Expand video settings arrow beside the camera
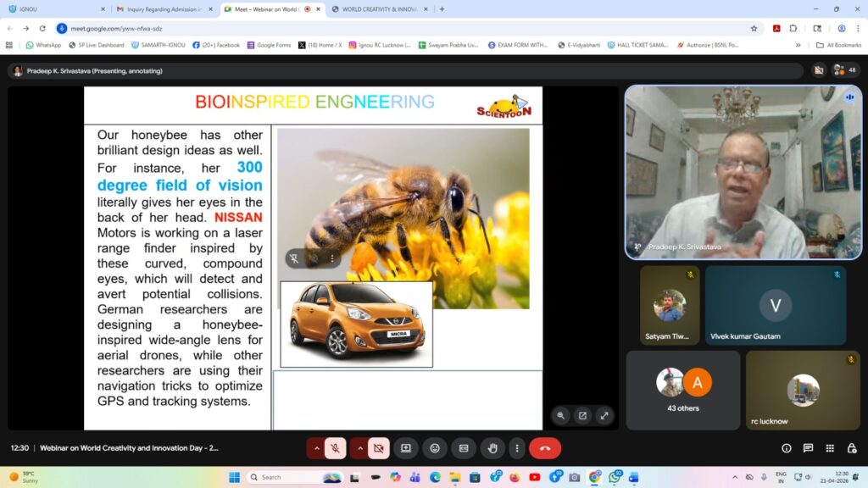Viewport: 868px width, 488px height. (x=359, y=448)
